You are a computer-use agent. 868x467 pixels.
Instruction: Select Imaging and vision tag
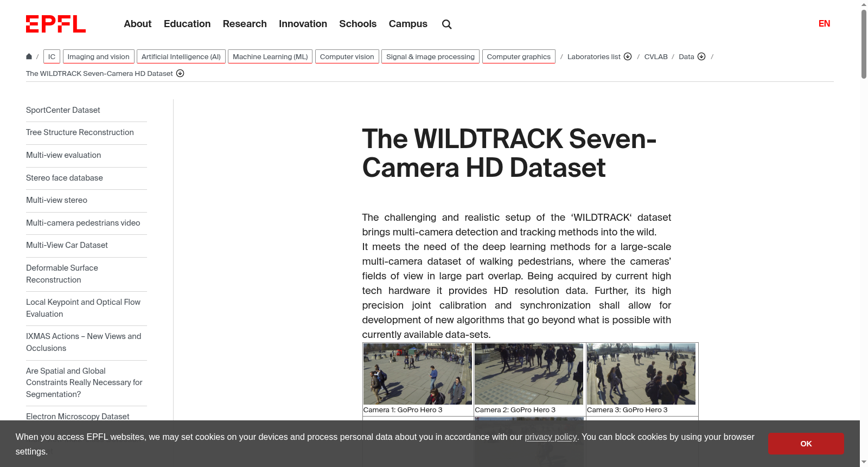[98, 56]
